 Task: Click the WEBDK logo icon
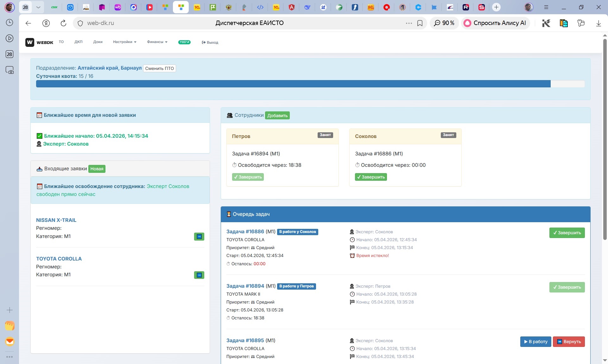pos(30,42)
